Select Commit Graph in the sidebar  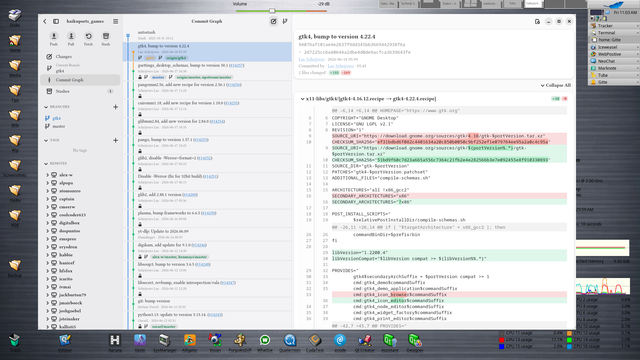coord(80,80)
